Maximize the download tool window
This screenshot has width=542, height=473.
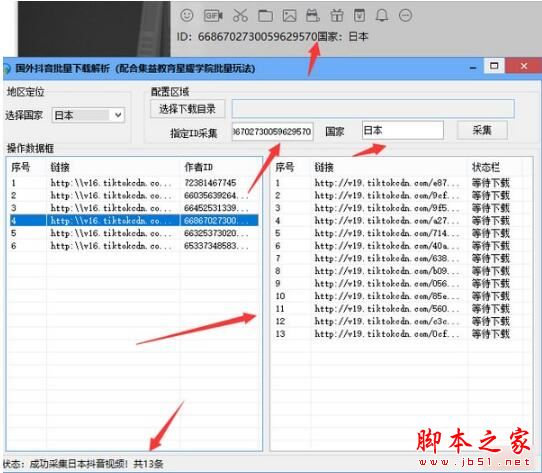tap(494, 66)
